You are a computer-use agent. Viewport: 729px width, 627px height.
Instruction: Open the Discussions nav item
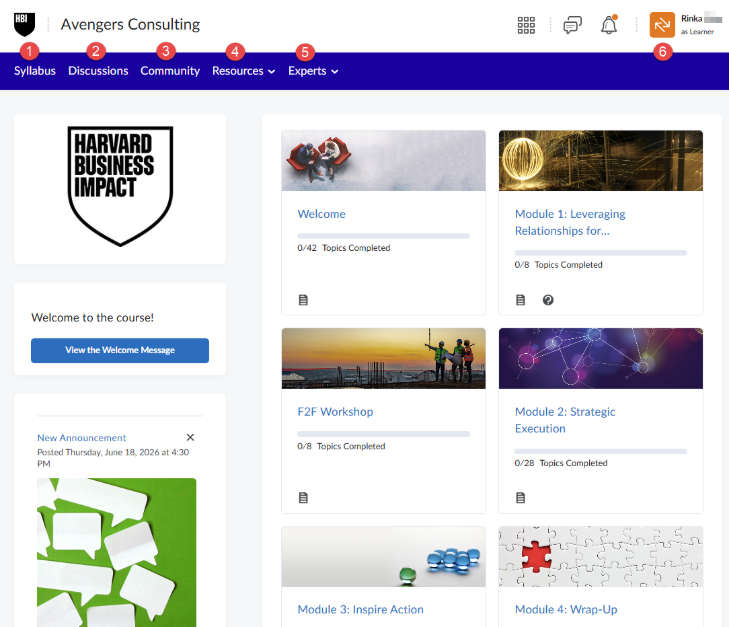coord(98,71)
